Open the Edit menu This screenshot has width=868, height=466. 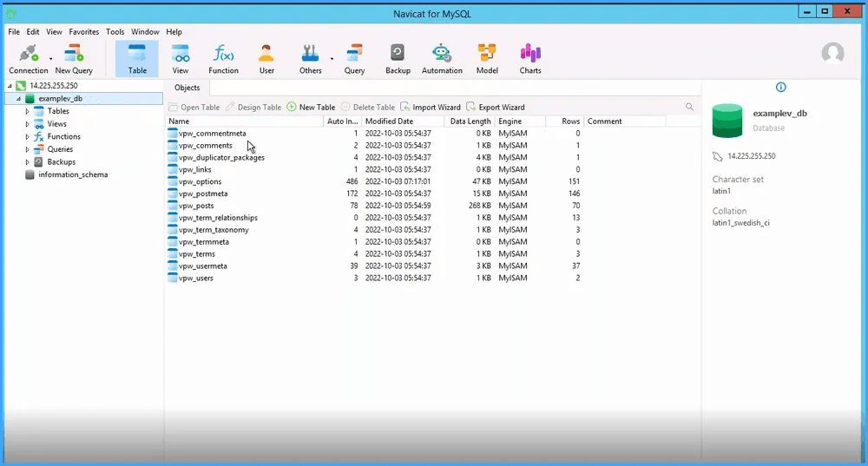click(x=33, y=31)
